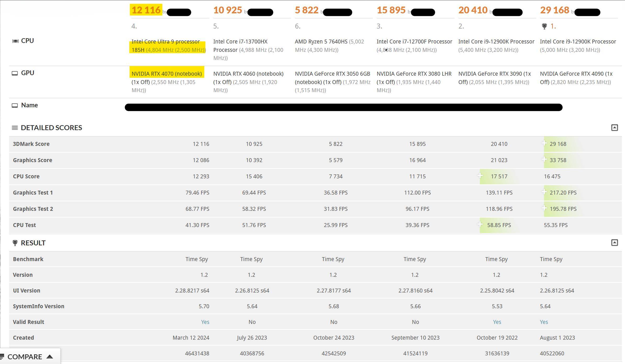Viewport: 625px width, 364px height.
Task: Click plus icon beside 58.85 FPS
Action: (480, 224)
